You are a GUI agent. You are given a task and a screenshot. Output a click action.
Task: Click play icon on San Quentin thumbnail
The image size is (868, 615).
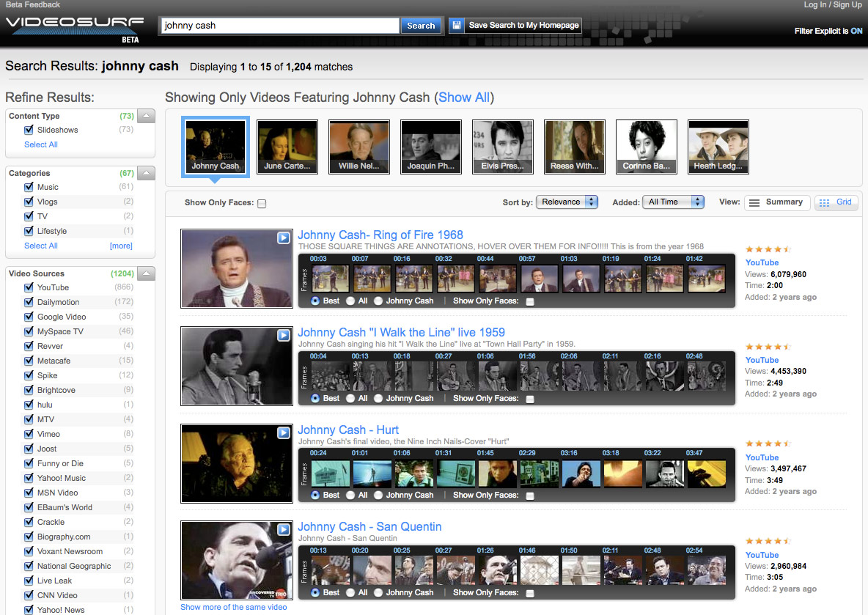284,530
